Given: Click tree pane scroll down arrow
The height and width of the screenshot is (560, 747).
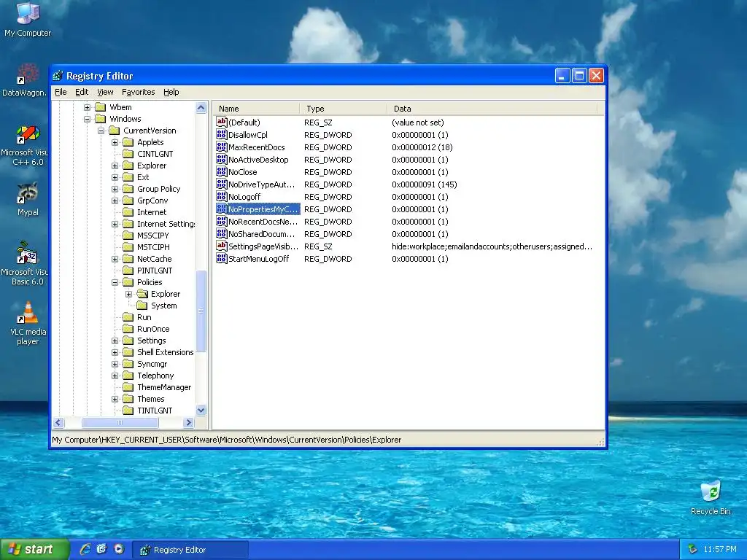Looking at the screenshot, I should coord(201,410).
